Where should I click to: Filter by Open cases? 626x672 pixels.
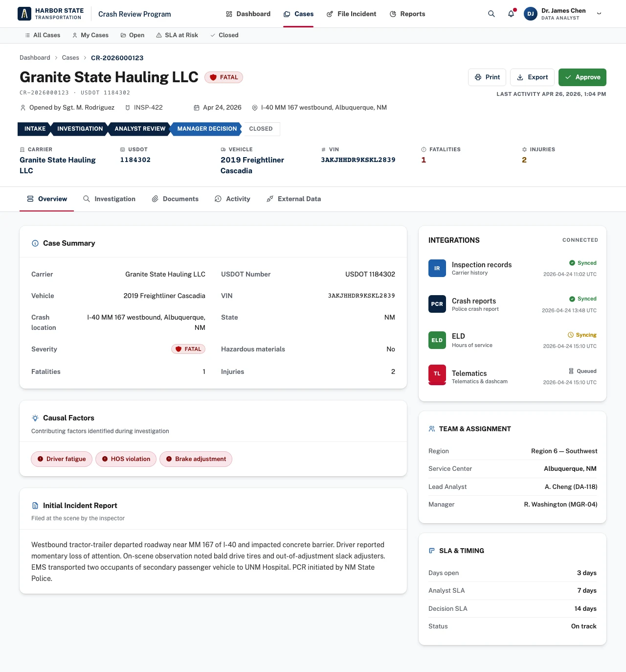tap(133, 35)
